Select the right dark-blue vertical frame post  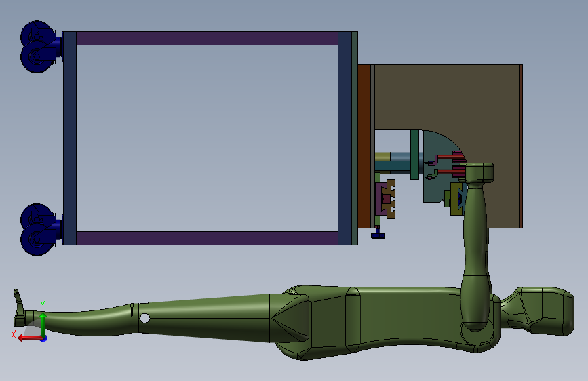tap(345, 138)
